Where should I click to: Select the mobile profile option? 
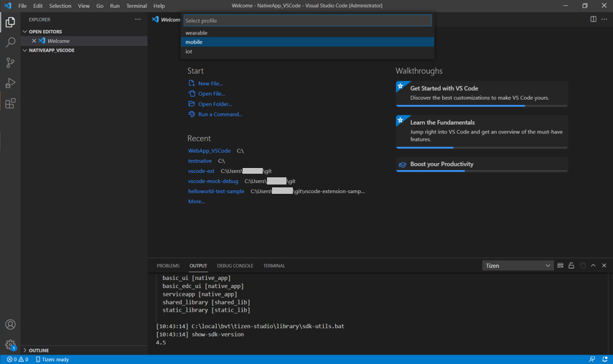click(307, 42)
